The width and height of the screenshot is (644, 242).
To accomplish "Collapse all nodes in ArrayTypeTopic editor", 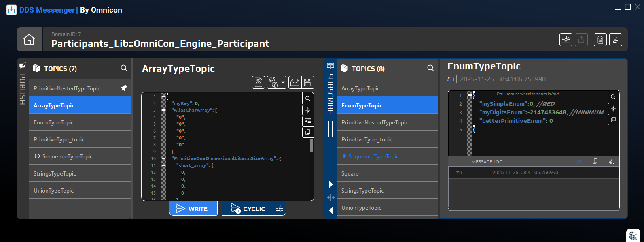I will (308, 110).
